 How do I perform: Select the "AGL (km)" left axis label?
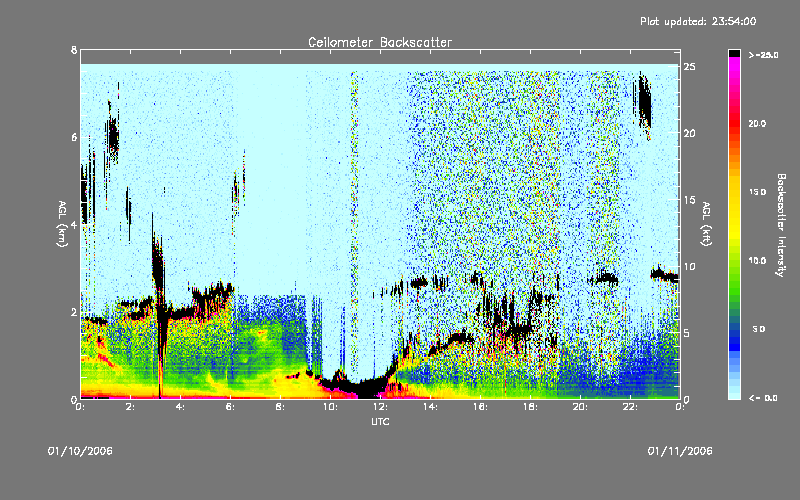(x=62, y=224)
